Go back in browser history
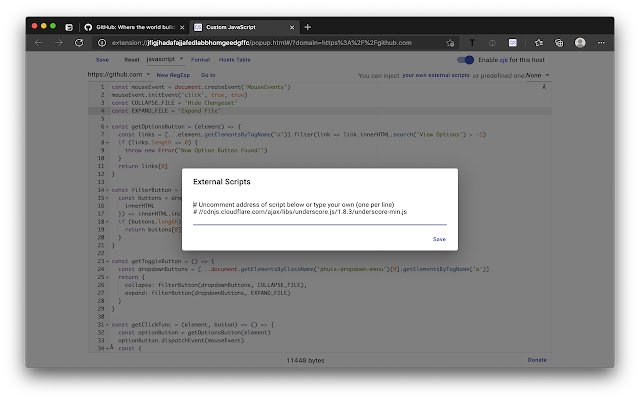Screen dimensions: 640x400 39,42
